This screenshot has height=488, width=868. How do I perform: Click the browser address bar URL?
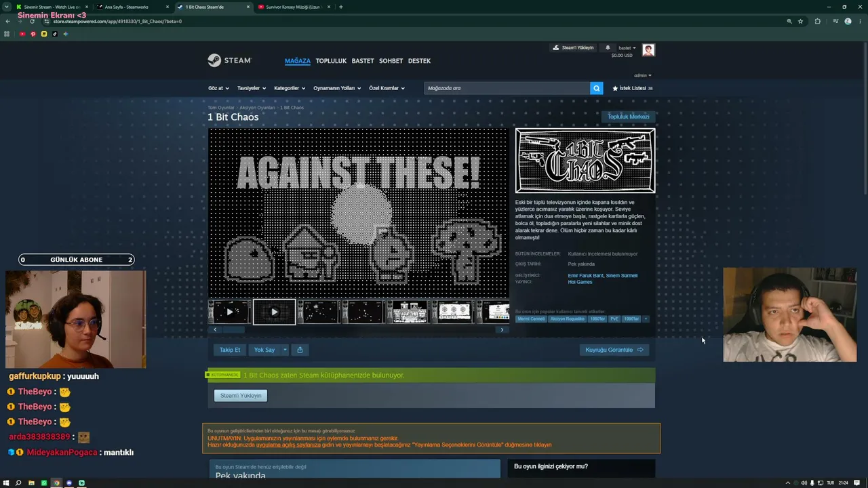pos(117,21)
